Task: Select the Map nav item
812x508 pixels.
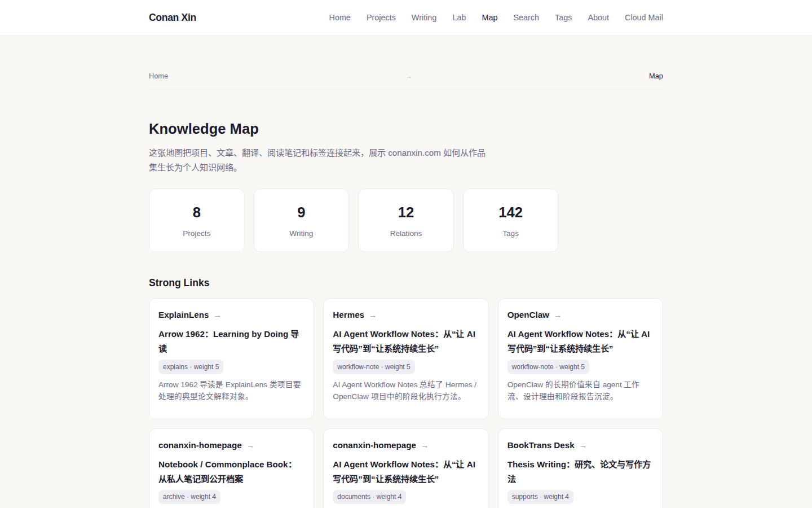Action: point(489,17)
